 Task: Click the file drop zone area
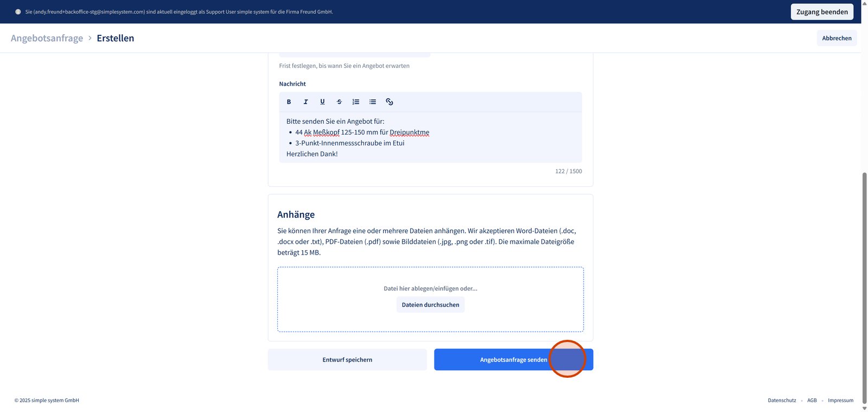pyautogui.click(x=430, y=299)
